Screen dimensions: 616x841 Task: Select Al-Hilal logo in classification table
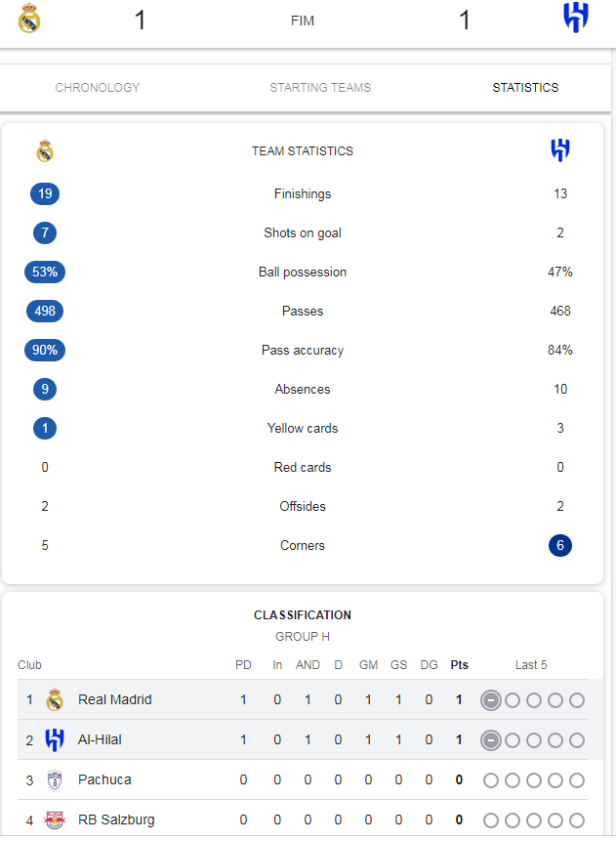(x=54, y=740)
